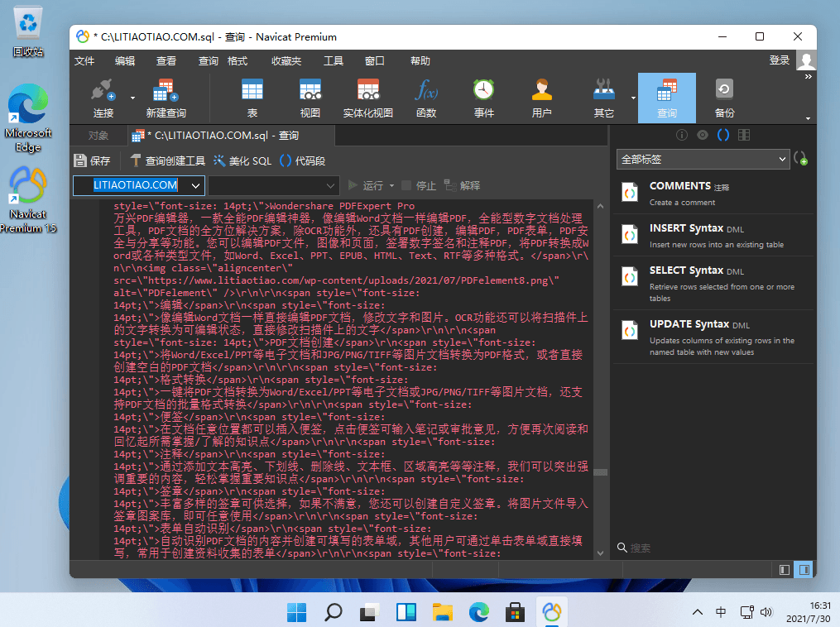Open the 文件 menu
This screenshot has width=840, height=627.
click(84, 61)
